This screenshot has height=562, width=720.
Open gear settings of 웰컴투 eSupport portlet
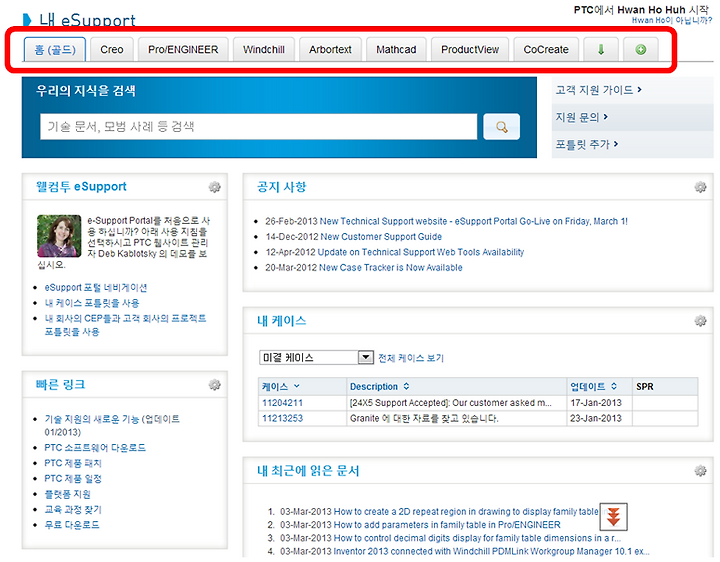(x=214, y=187)
